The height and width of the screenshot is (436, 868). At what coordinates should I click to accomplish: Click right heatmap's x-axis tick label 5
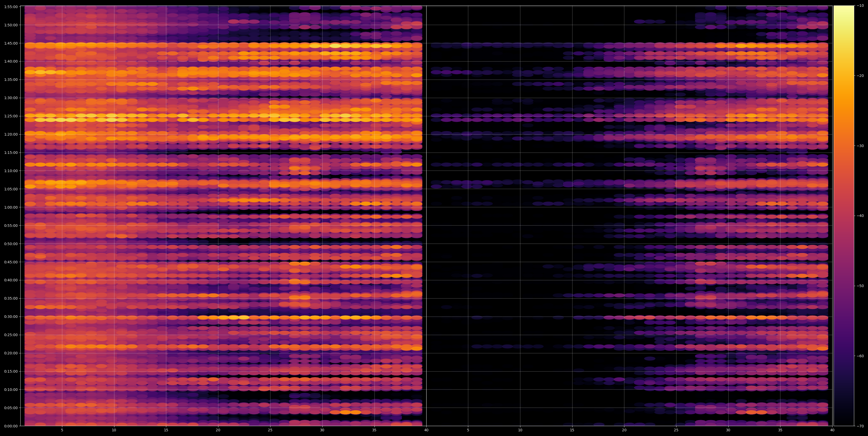click(468, 430)
